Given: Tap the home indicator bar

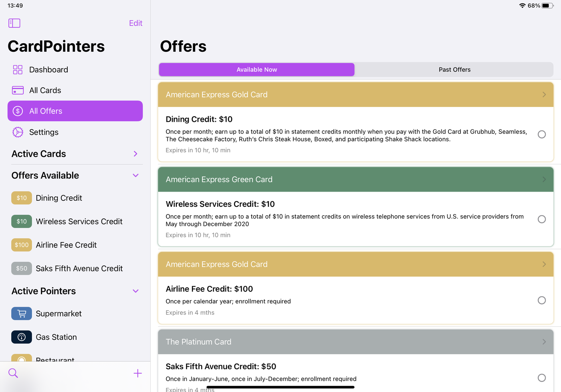Looking at the screenshot, I should (x=280, y=387).
